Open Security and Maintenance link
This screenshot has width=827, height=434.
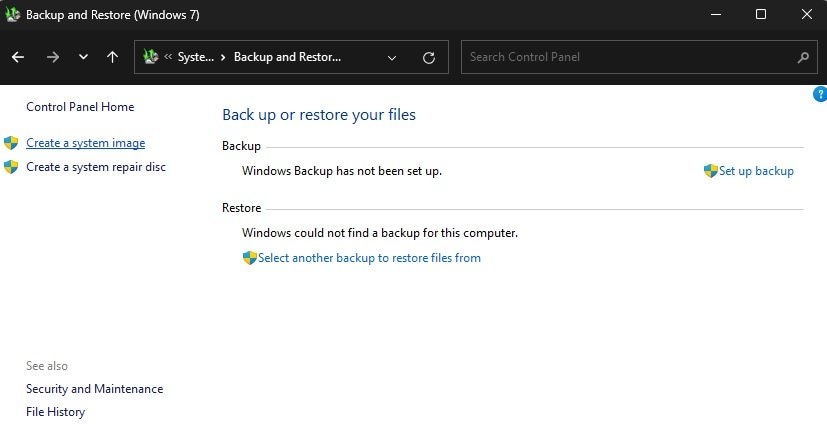[94, 389]
